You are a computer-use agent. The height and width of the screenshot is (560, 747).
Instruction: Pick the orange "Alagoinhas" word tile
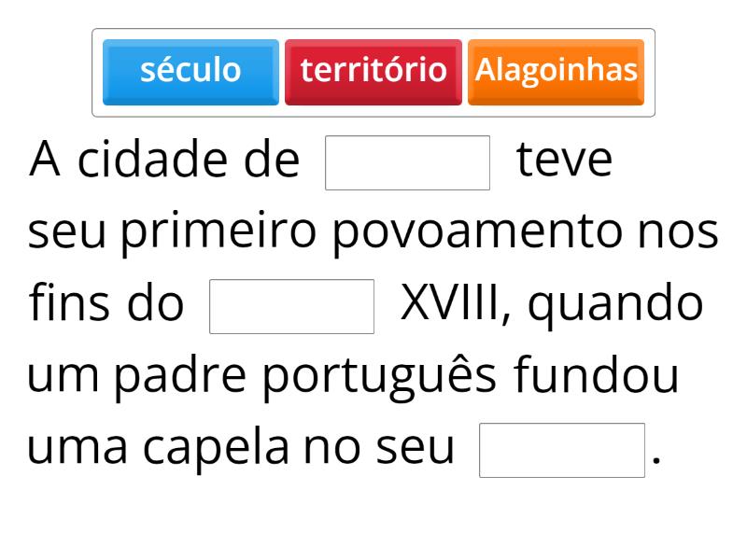pyautogui.click(x=556, y=71)
